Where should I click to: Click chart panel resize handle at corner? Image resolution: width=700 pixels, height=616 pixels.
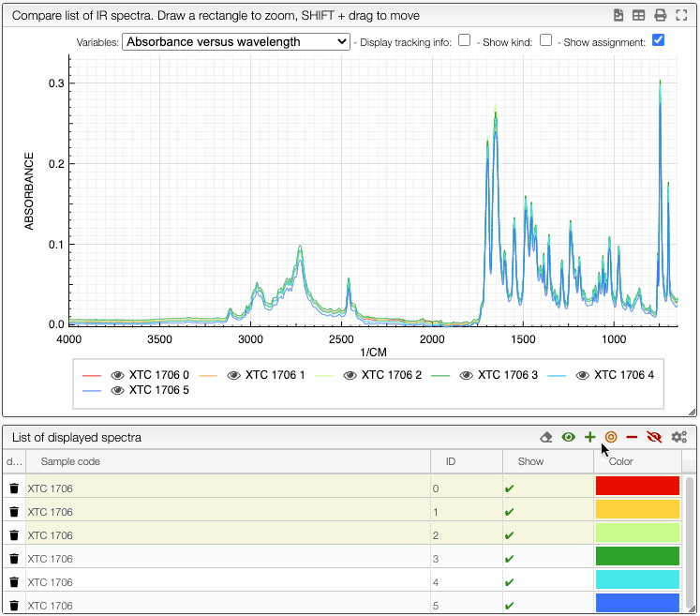click(692, 412)
